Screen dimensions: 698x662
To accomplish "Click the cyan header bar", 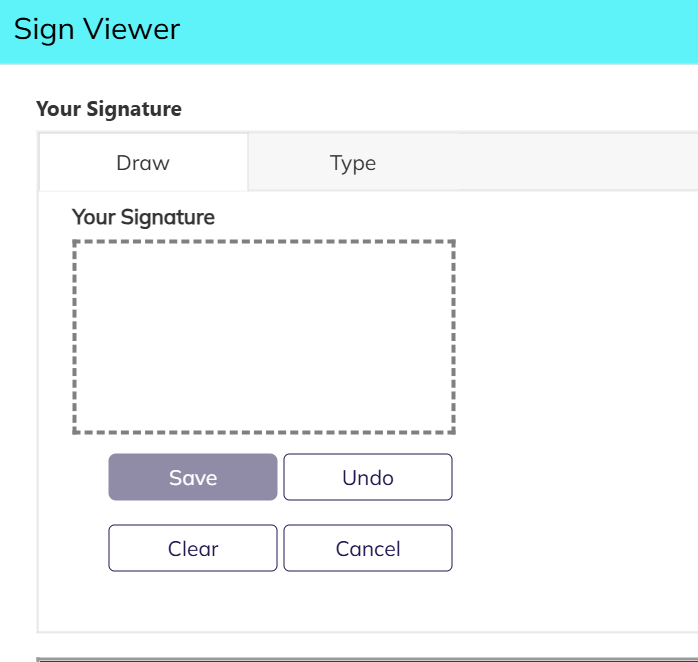I will [x=450, y=30].
